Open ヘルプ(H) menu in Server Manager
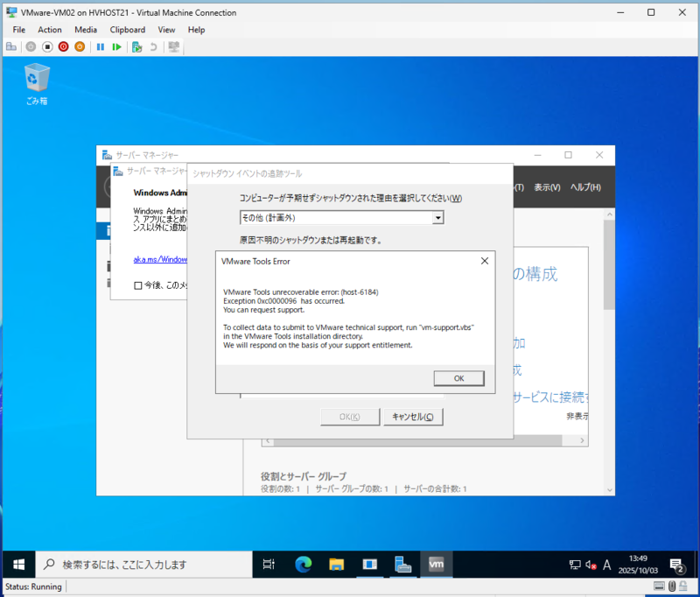Image resolution: width=700 pixels, height=597 pixels. pos(585,187)
